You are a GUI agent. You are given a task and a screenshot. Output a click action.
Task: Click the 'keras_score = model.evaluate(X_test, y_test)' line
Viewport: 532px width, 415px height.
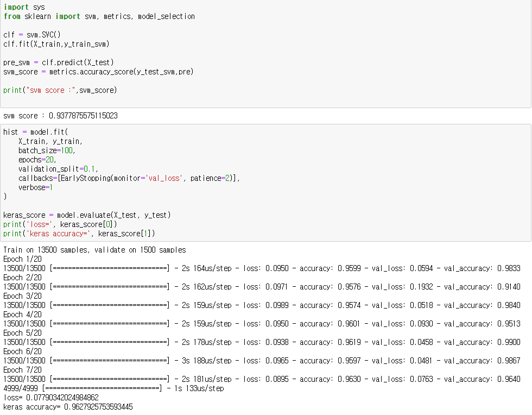pos(87,215)
